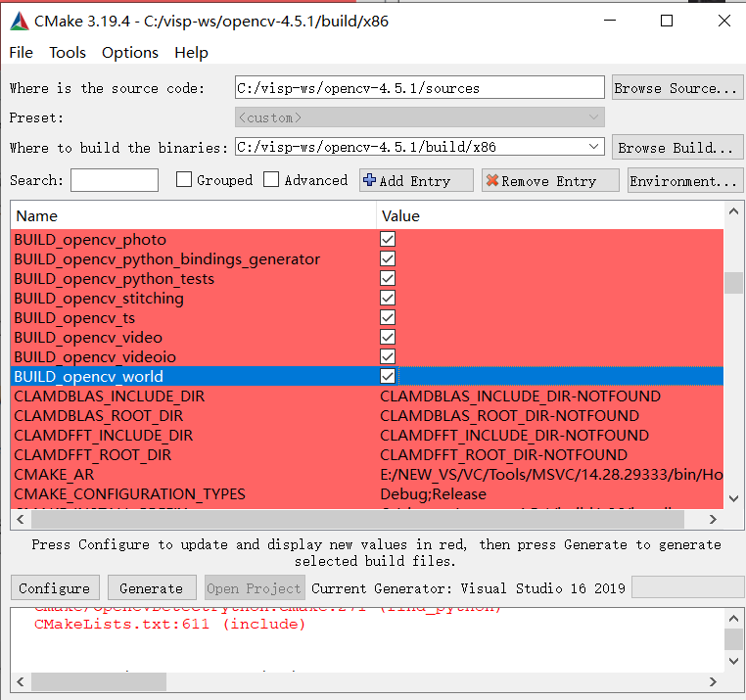Uncheck BUILD_opencv_python_bindings_generator checkbox
Screen dimensions: 746x700
[388, 258]
